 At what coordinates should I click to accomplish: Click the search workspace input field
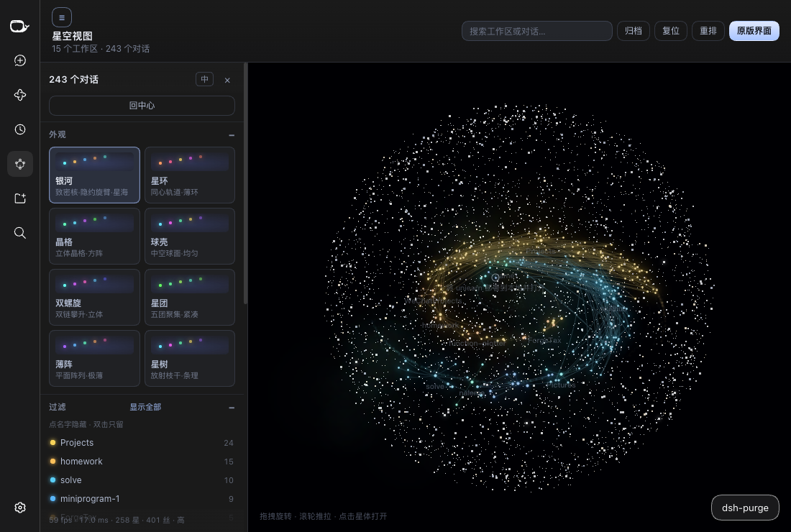tap(536, 31)
